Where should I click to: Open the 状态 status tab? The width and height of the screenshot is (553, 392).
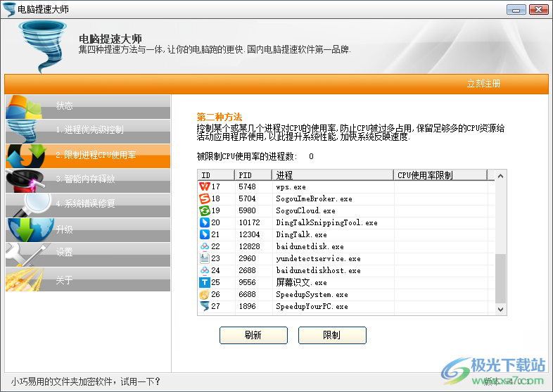[88, 106]
